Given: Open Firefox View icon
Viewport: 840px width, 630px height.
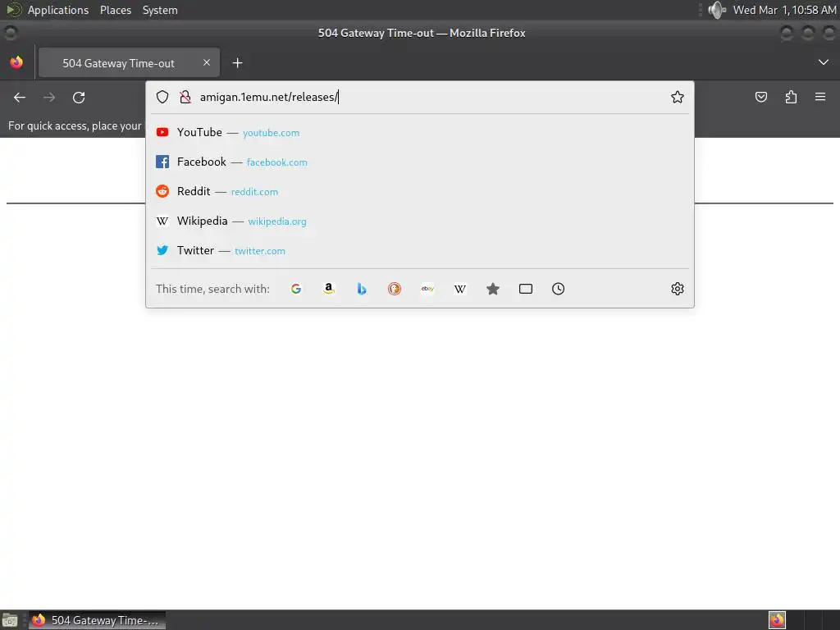Looking at the screenshot, I should (16, 62).
